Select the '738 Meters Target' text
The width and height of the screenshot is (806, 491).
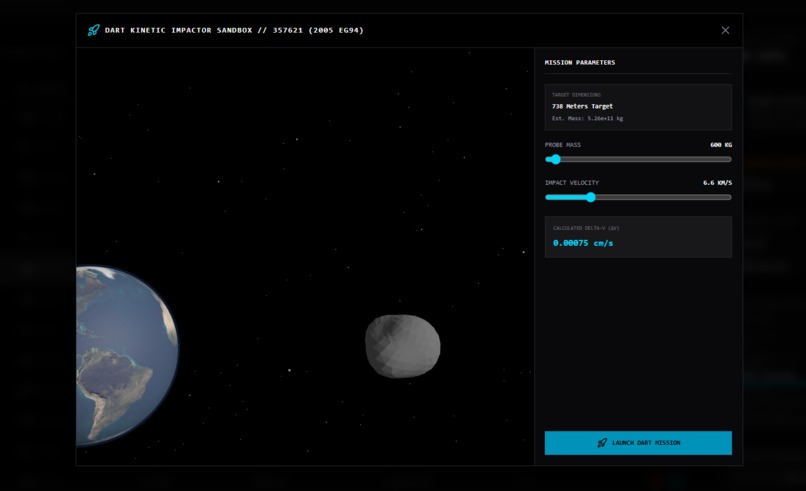[x=582, y=106]
